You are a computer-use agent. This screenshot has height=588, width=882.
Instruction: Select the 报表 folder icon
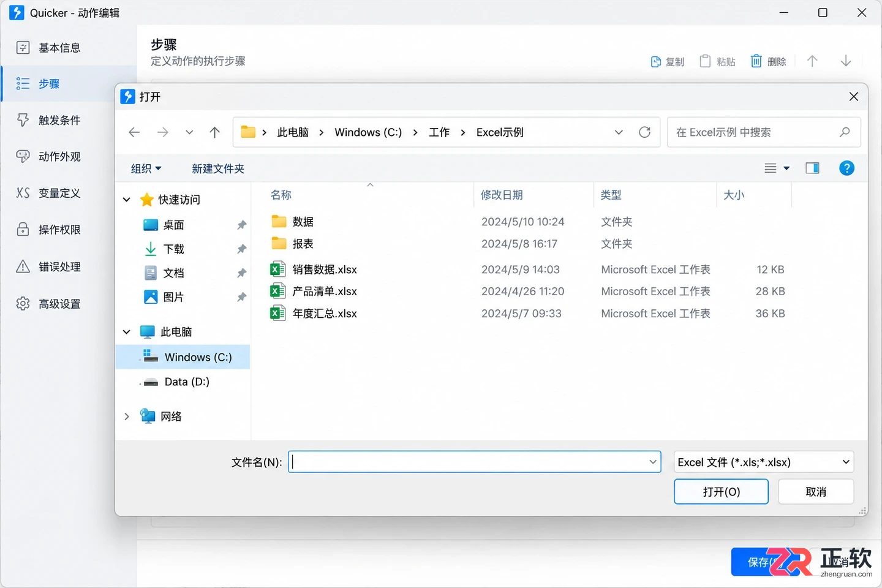[x=279, y=243]
